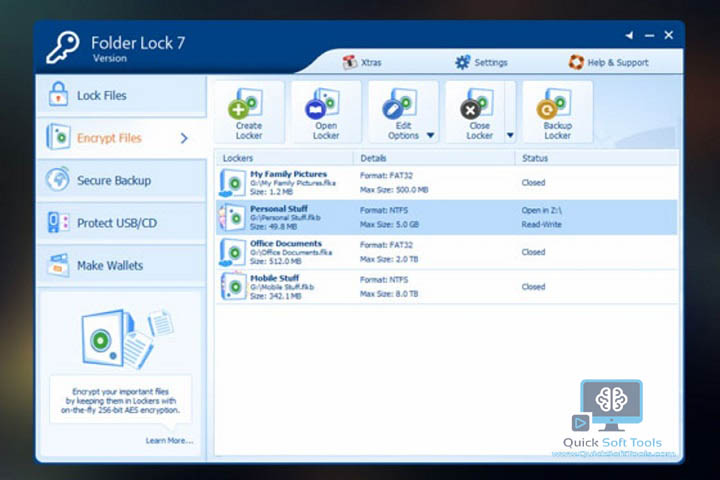Expand the Edit Options dropdown arrow
Image resolution: width=720 pixels, height=480 pixels.
pos(430,136)
